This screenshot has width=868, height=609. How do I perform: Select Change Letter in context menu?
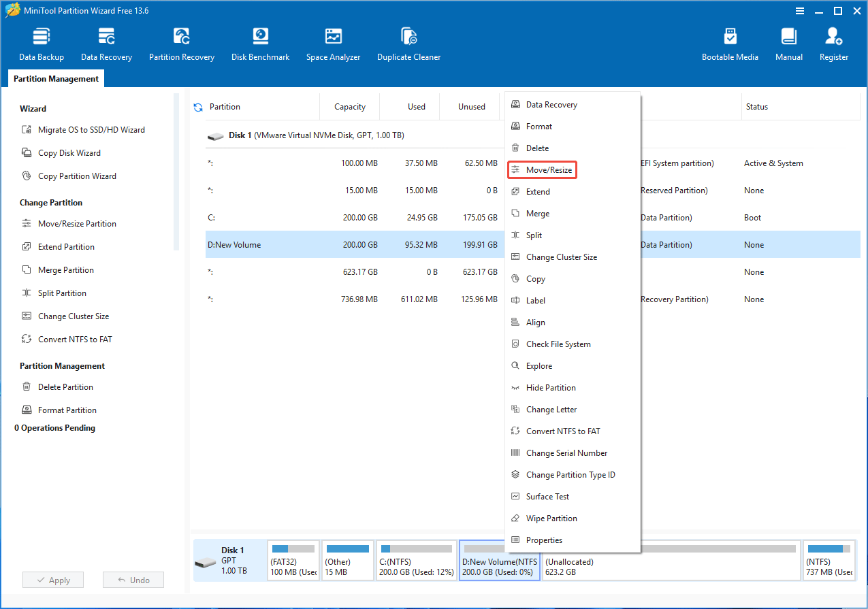click(572, 410)
